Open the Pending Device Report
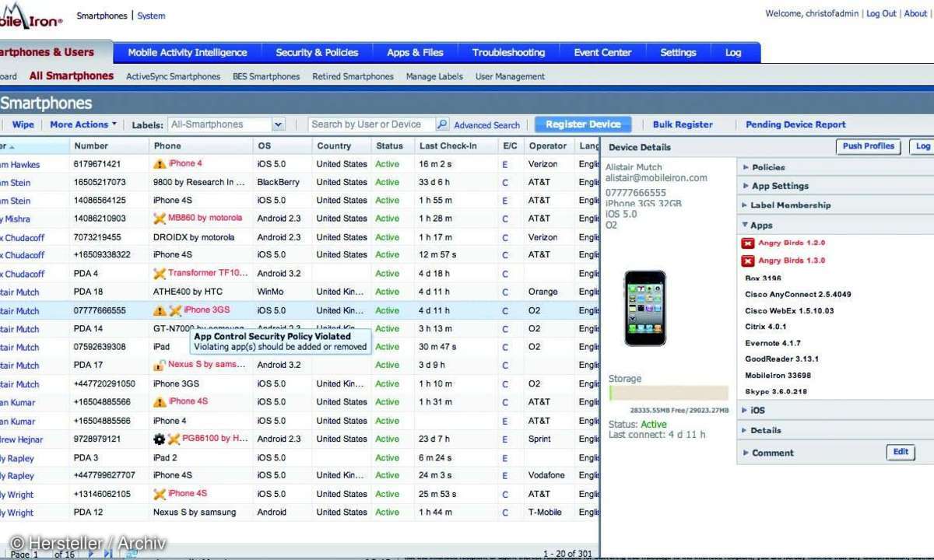The width and height of the screenshot is (934, 560). pos(795,124)
